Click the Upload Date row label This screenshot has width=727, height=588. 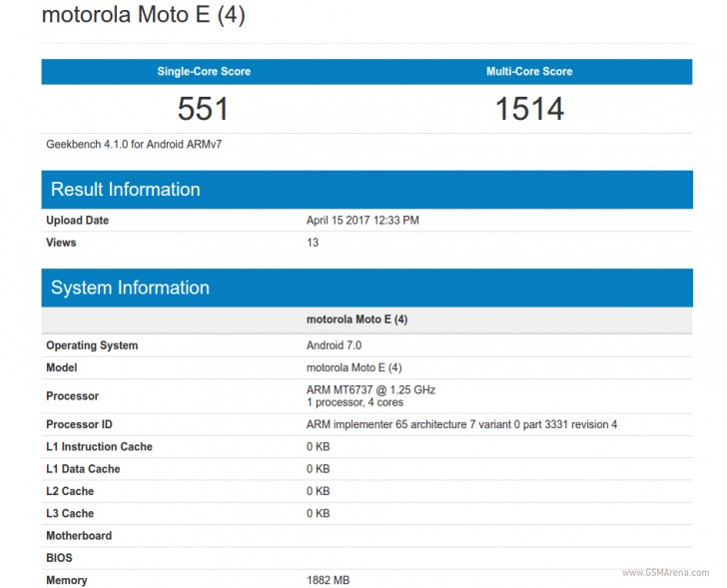[77, 221]
